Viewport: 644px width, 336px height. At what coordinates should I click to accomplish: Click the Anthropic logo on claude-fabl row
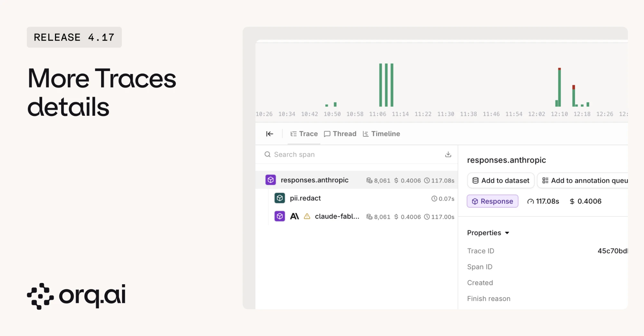(x=294, y=216)
